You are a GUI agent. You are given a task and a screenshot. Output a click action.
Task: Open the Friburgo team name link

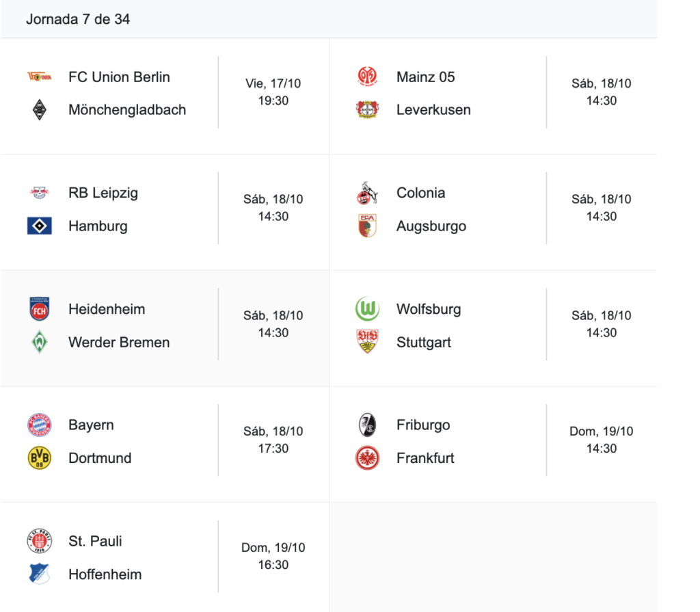pos(423,425)
